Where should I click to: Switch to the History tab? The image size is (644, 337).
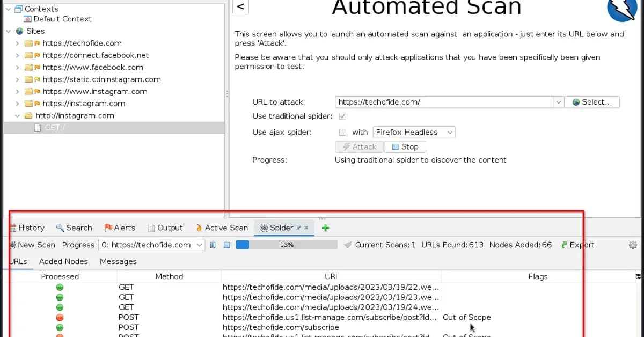(27, 228)
